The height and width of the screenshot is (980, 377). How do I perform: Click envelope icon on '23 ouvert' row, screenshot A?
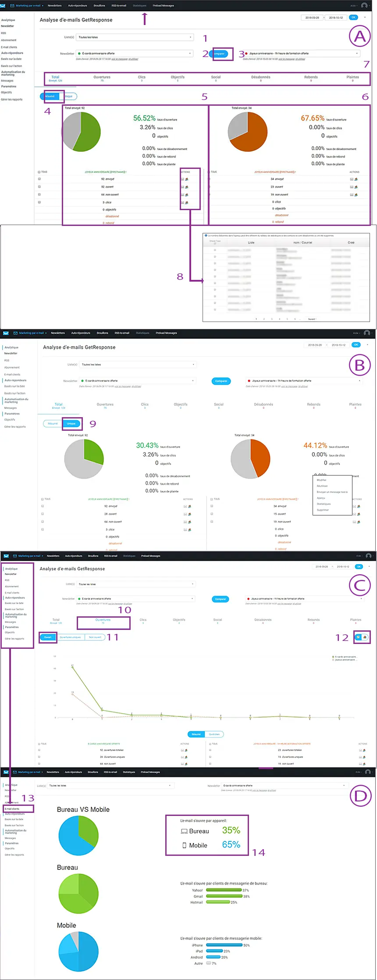click(x=352, y=187)
